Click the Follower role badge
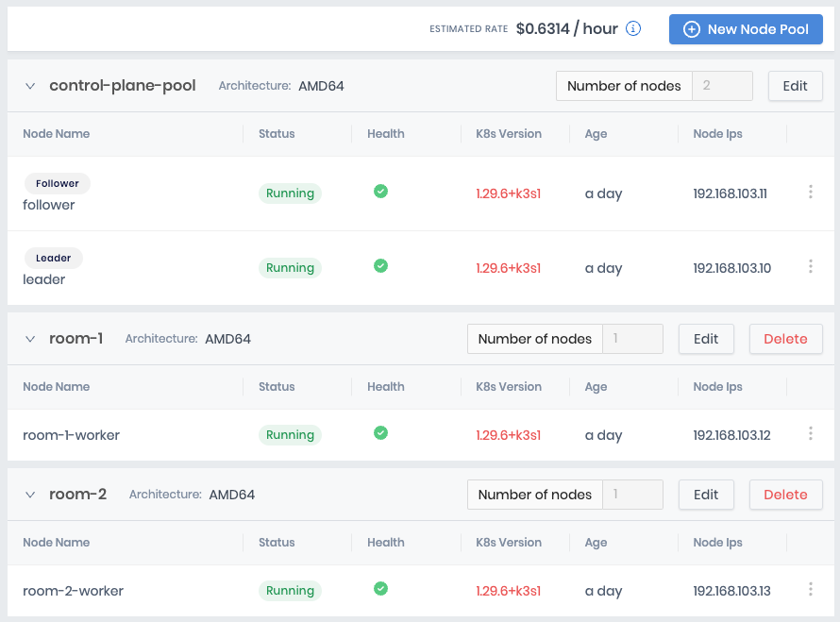 58,183
